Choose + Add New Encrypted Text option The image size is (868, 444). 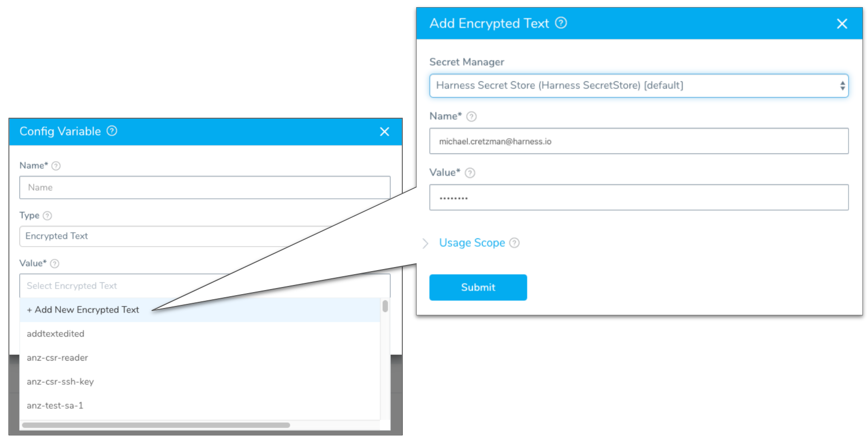coord(200,310)
